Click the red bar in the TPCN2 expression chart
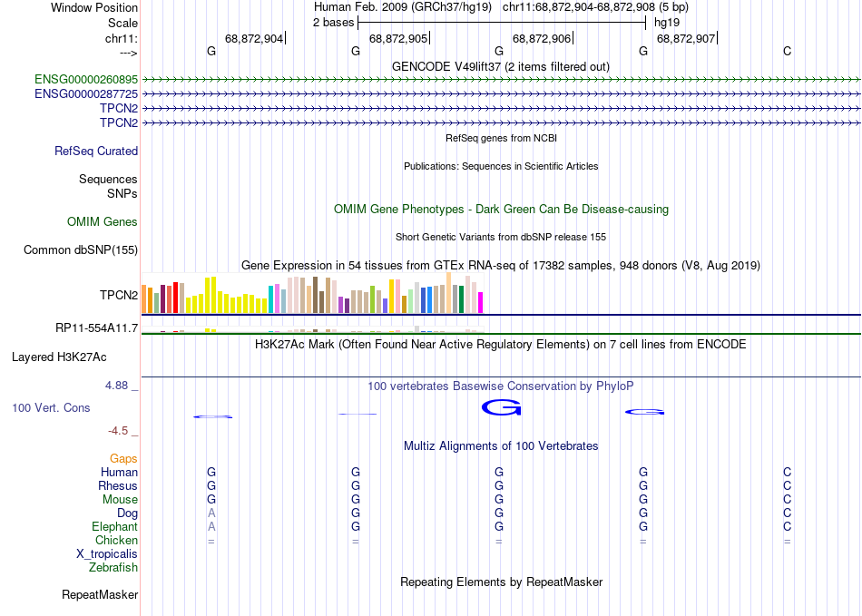The height and width of the screenshot is (616, 862). coord(175,298)
